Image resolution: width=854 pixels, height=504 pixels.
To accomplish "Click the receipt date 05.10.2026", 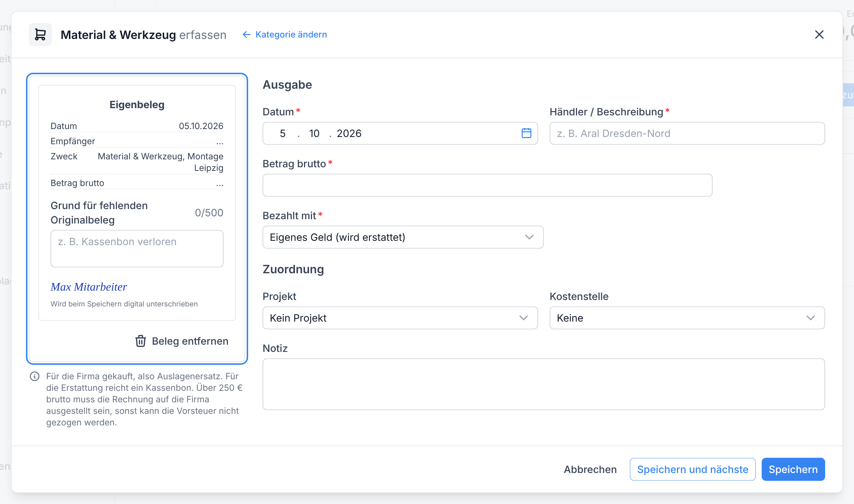I will click(201, 126).
